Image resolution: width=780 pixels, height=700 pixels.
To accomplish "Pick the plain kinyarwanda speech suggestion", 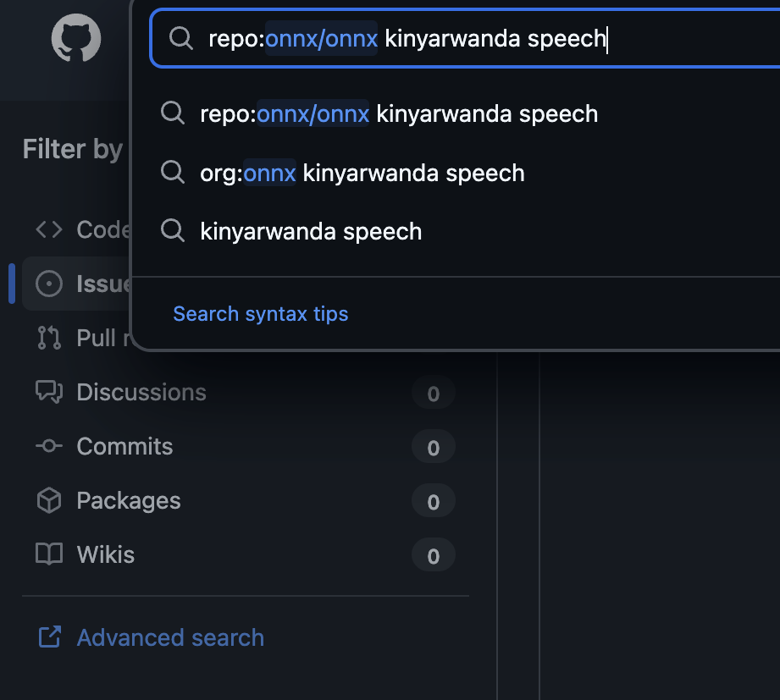I will pyautogui.click(x=311, y=231).
